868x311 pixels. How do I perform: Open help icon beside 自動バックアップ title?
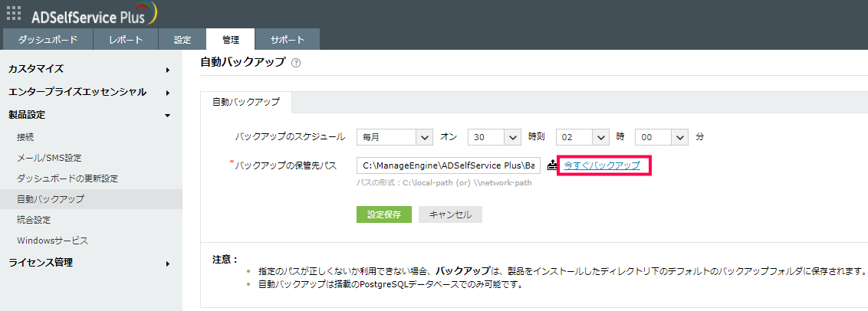[x=296, y=63]
